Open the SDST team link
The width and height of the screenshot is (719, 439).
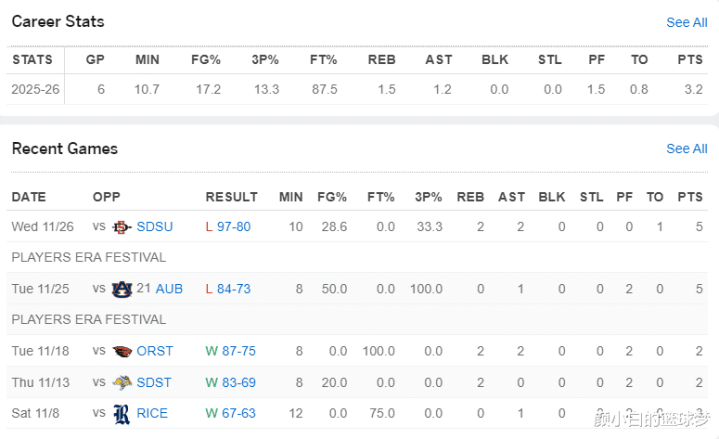click(154, 382)
